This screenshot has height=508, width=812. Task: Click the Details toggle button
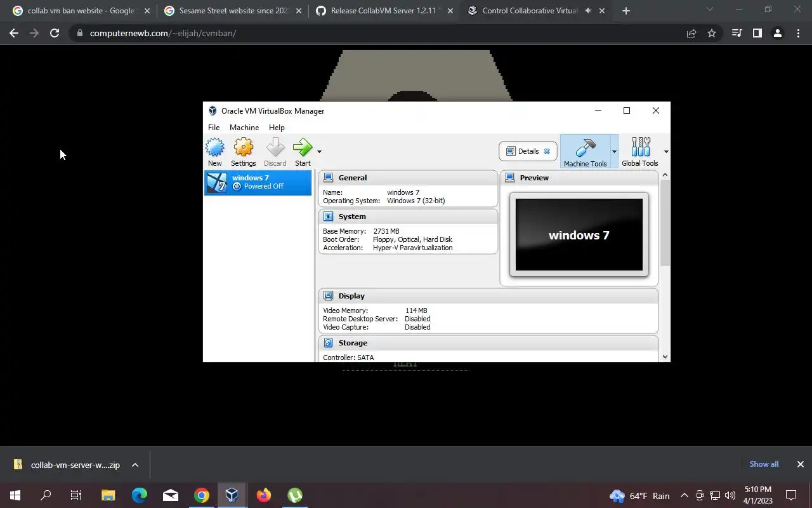[528, 151]
